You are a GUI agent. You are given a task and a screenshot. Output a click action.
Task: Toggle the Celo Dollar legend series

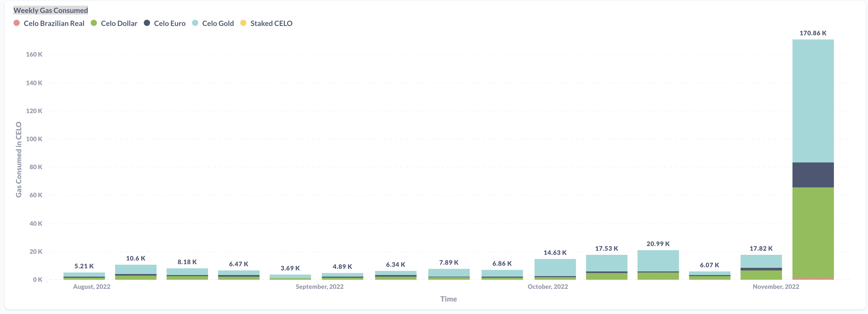coord(114,23)
